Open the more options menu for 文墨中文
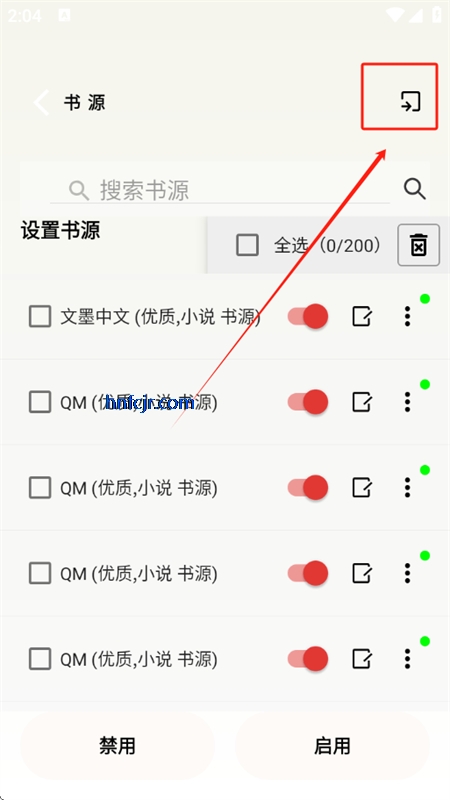The height and width of the screenshot is (800, 450). [x=407, y=316]
